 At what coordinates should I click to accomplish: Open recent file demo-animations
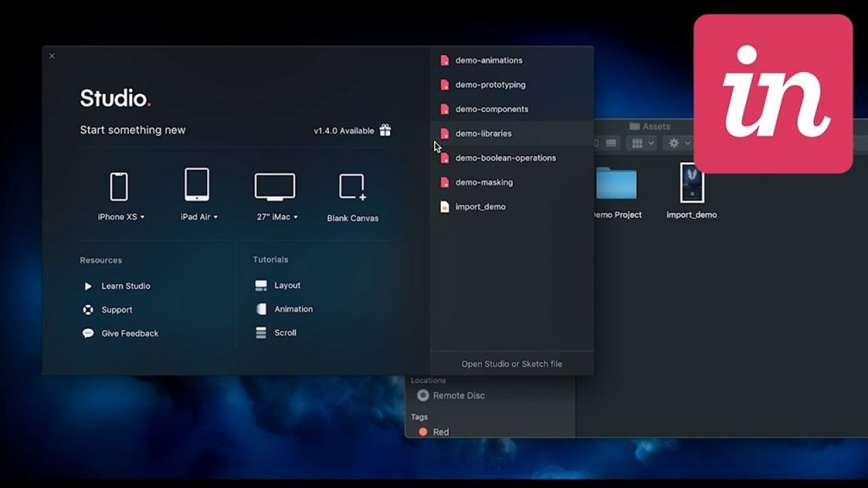[x=511, y=60]
